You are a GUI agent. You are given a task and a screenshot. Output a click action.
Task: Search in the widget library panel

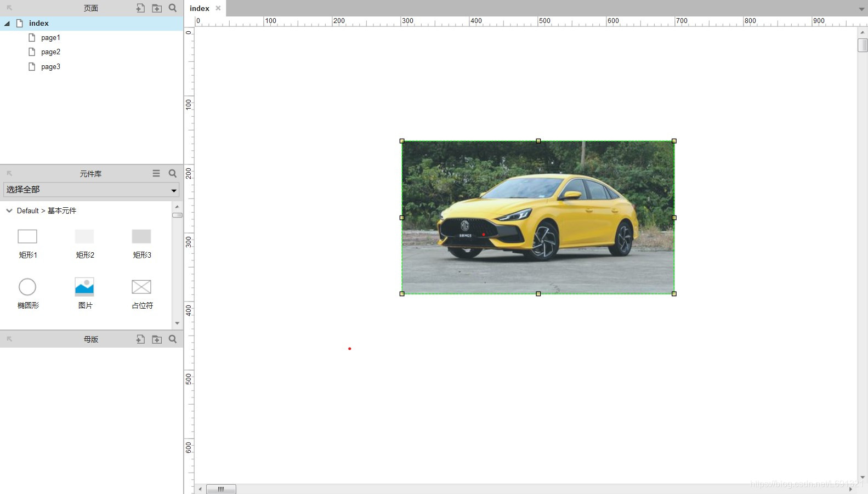(173, 173)
